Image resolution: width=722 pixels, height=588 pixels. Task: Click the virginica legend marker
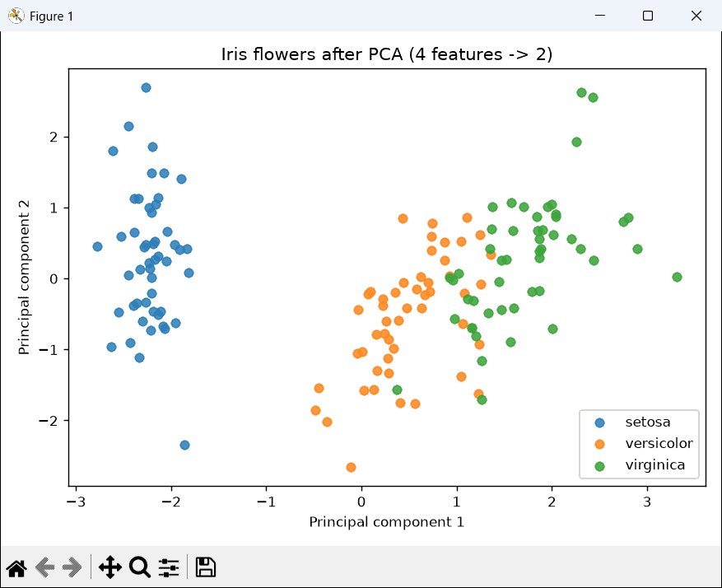tap(599, 466)
